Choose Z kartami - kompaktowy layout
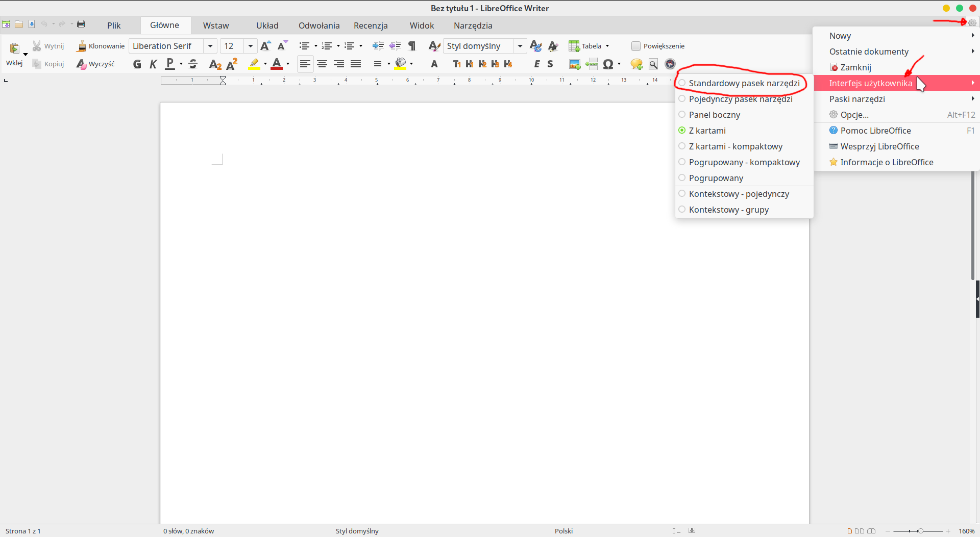 [x=744, y=146]
